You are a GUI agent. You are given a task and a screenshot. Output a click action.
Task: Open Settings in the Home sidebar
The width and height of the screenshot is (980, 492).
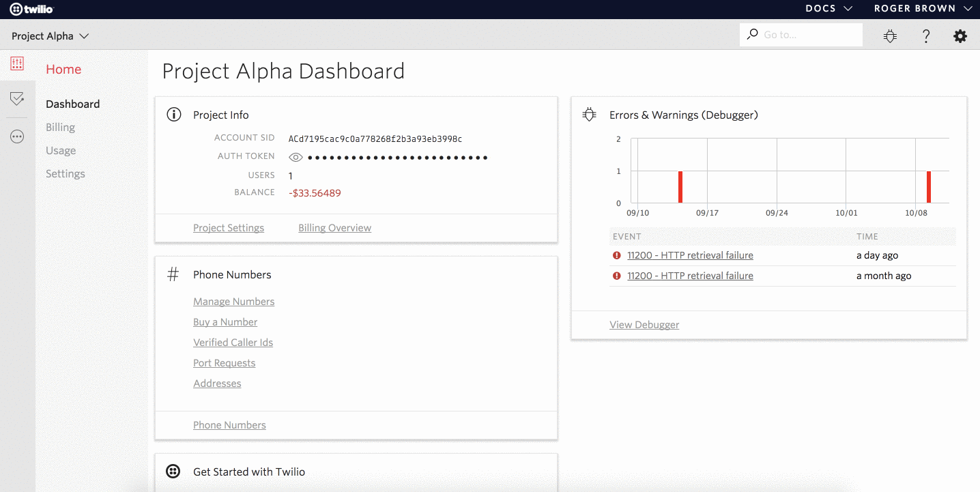point(66,174)
